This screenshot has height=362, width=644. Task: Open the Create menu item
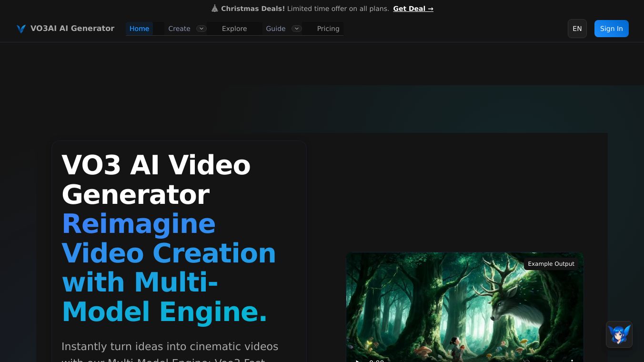point(179,29)
